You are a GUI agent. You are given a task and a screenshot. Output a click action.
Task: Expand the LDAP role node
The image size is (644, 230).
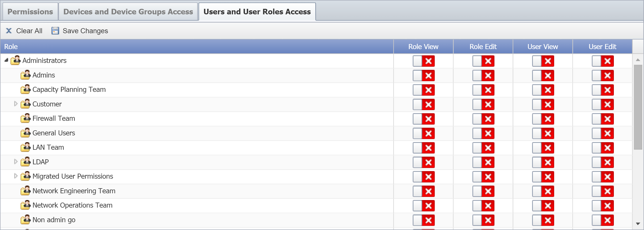click(x=16, y=162)
